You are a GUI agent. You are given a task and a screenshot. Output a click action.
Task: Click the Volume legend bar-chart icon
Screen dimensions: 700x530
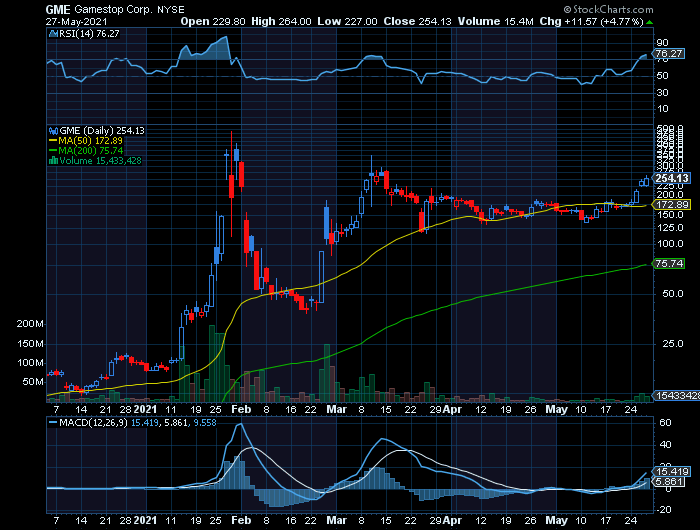click(x=53, y=160)
